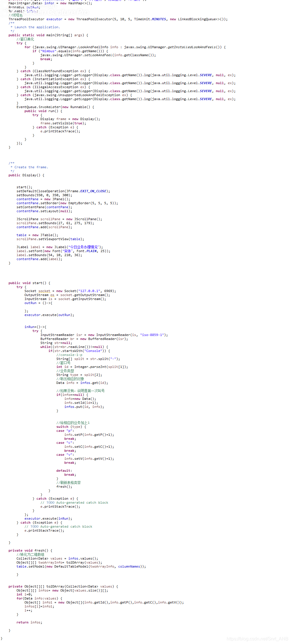
Task: Click the 'contentPane.add(scrollPane);' line
Action: [x=44, y=227]
